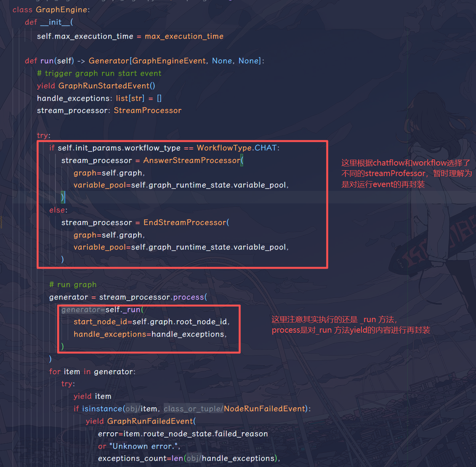Click the process method call
The width and height of the screenshot is (476, 467).
[188, 297]
